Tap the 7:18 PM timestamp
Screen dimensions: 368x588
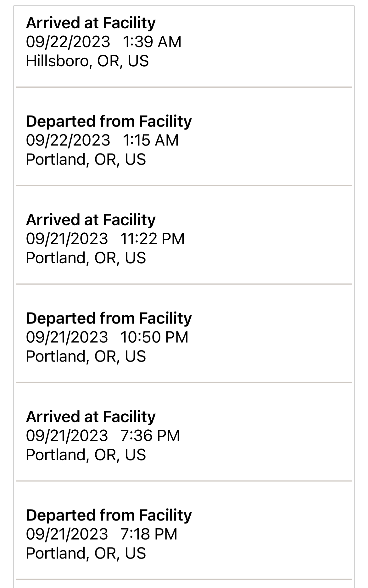point(149,534)
